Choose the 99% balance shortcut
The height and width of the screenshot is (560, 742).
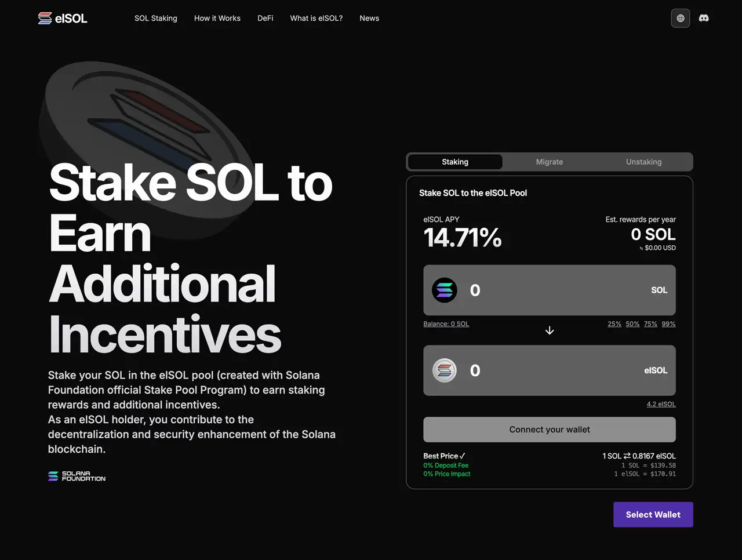click(668, 324)
